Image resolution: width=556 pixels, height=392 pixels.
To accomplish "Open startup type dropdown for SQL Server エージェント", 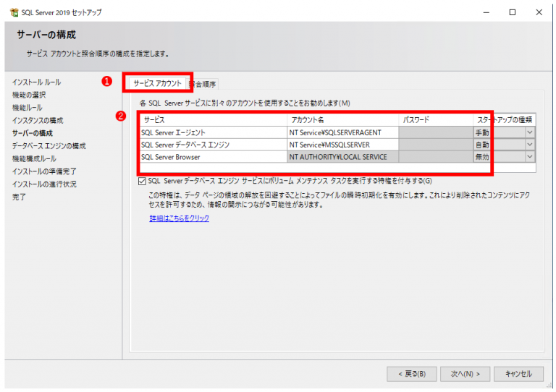I will click(529, 132).
